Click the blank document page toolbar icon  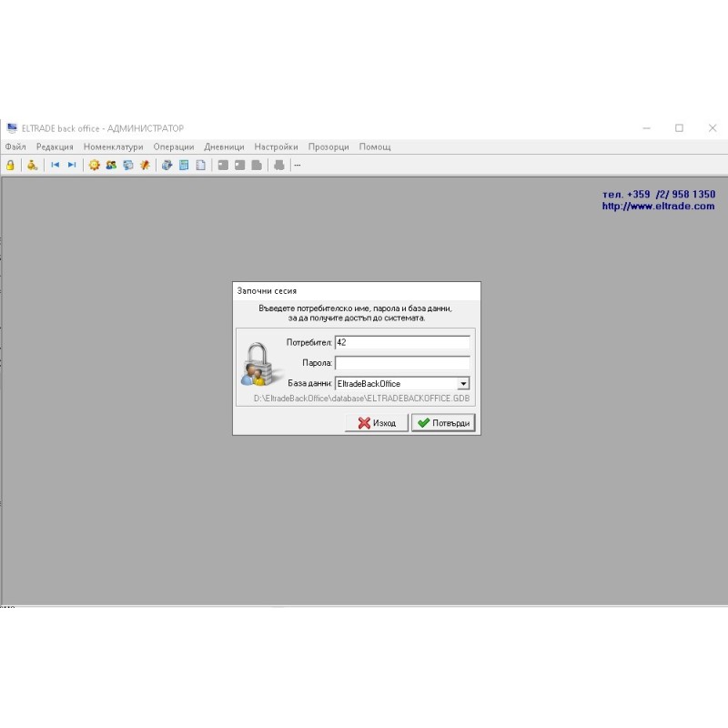click(200, 165)
